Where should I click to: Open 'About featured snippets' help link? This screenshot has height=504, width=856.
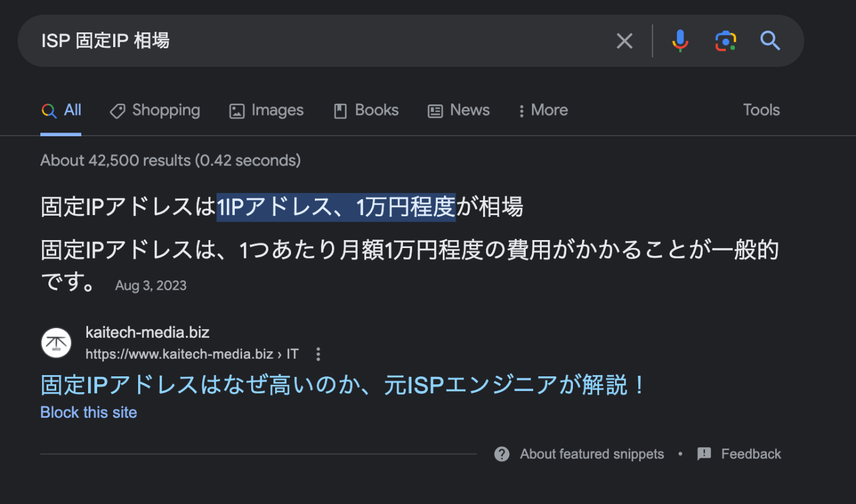coord(592,454)
